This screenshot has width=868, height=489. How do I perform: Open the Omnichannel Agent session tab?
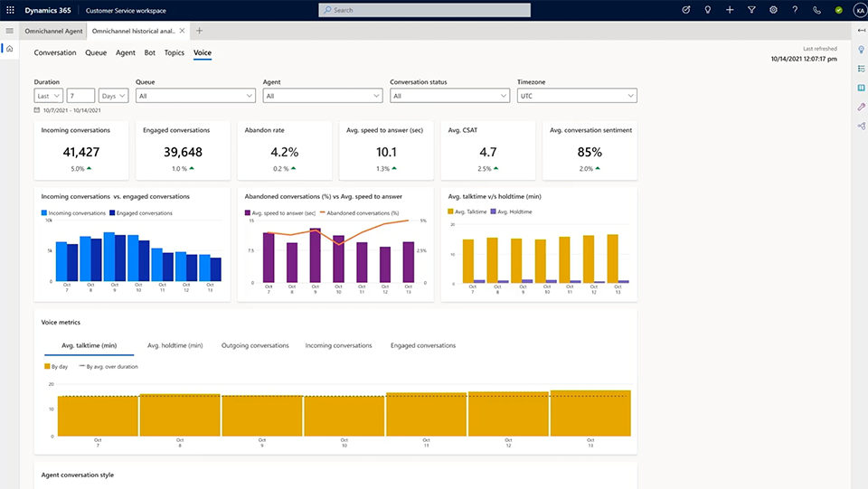(54, 31)
